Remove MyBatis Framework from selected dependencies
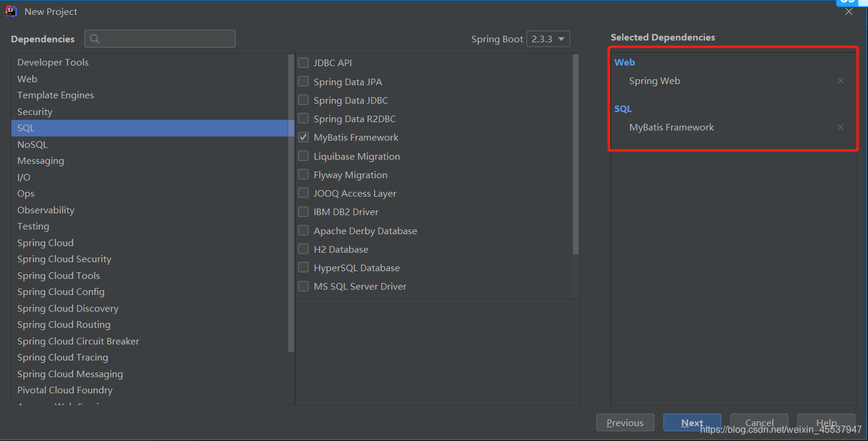868x441 pixels. point(841,127)
